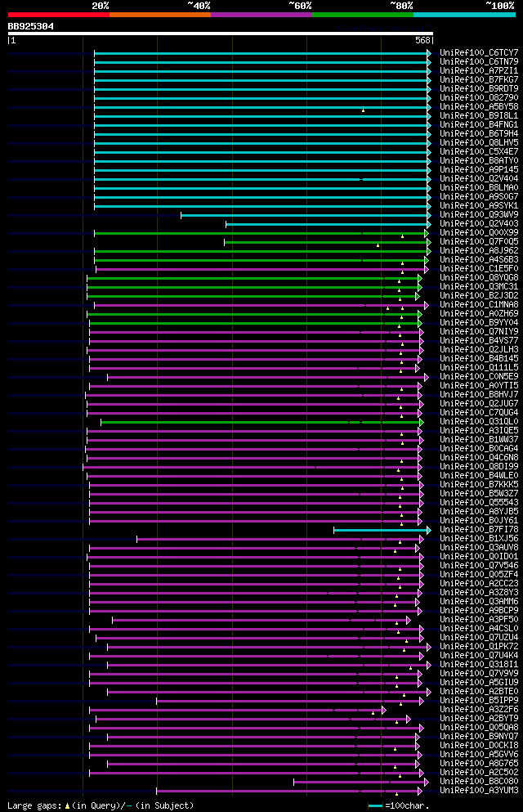The height and width of the screenshot is (812, 523).
Task: Click the green alignment bar of UniRef100_Q7F0Q5
Action: [328, 242]
